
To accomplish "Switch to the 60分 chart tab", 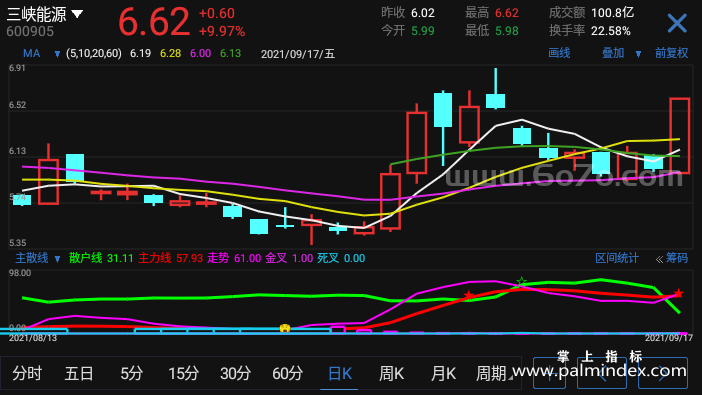I will [x=287, y=373].
